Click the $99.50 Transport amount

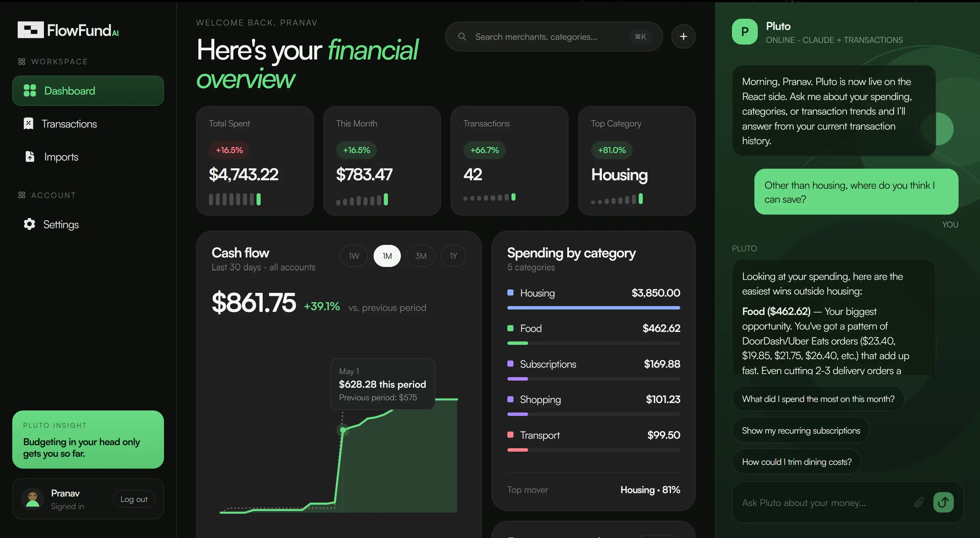tap(664, 435)
